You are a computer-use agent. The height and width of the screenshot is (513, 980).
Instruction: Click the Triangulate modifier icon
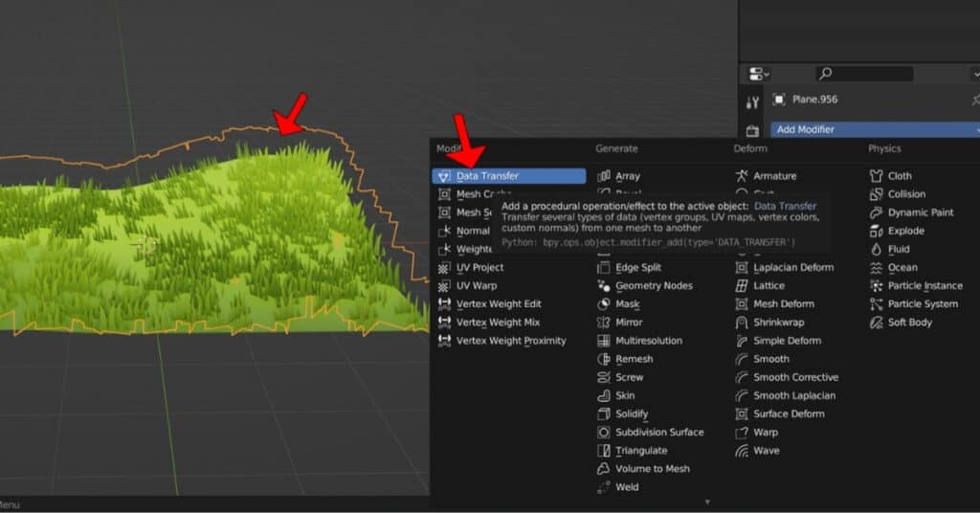[x=604, y=451]
